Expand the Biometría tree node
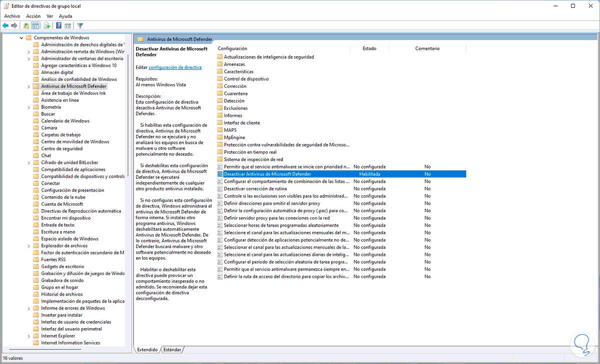 click(28, 107)
